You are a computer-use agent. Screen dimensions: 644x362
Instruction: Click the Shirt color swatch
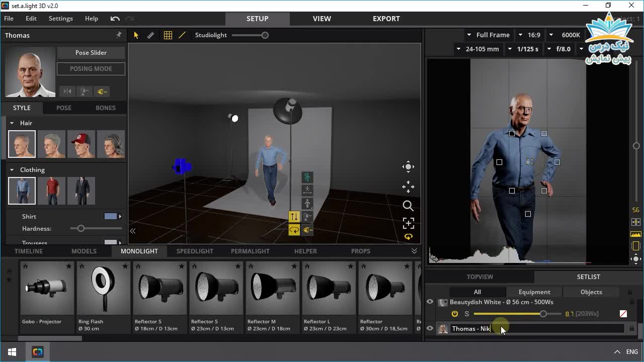tap(111, 217)
